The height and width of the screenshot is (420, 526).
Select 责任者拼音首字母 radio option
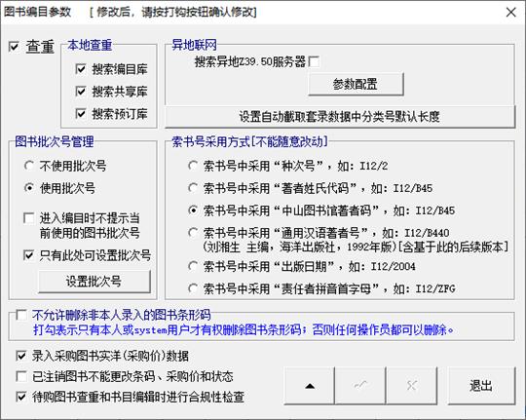[193, 288]
